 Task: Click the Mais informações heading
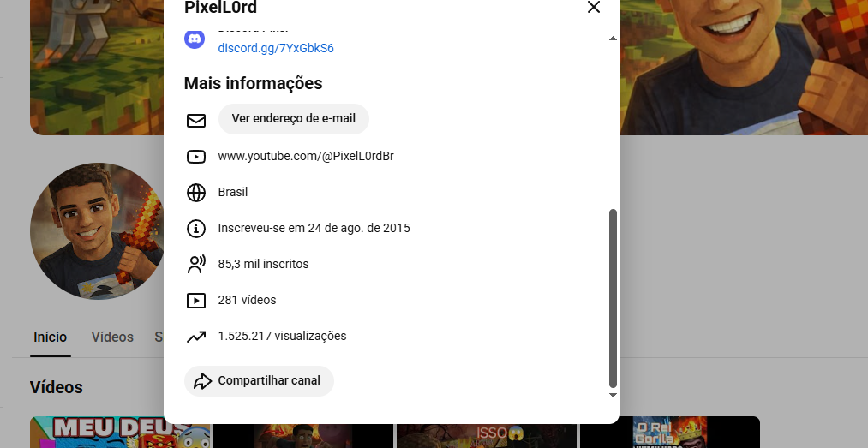pos(253,83)
